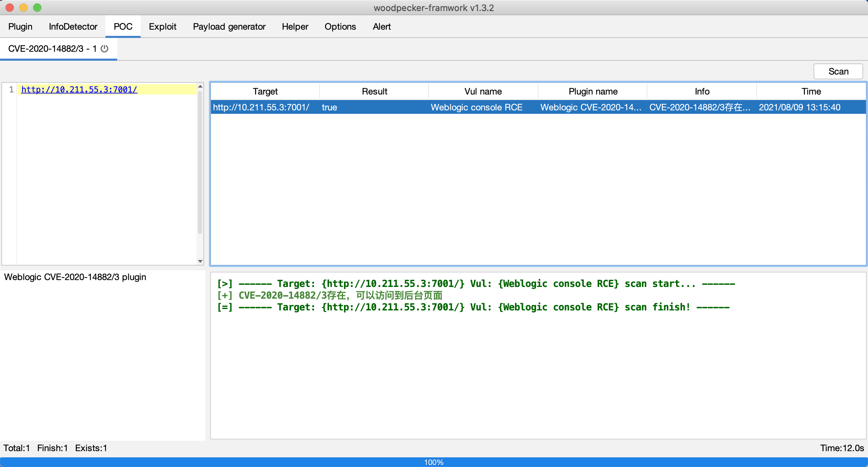This screenshot has width=868, height=467.
Task: Select the Weblogic console RCE result row
Action: point(476,107)
